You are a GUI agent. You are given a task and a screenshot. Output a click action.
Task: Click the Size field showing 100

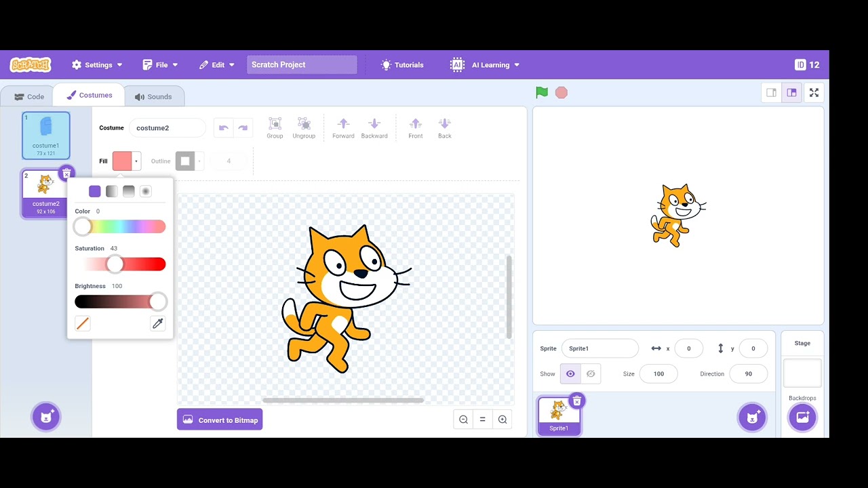click(x=658, y=374)
